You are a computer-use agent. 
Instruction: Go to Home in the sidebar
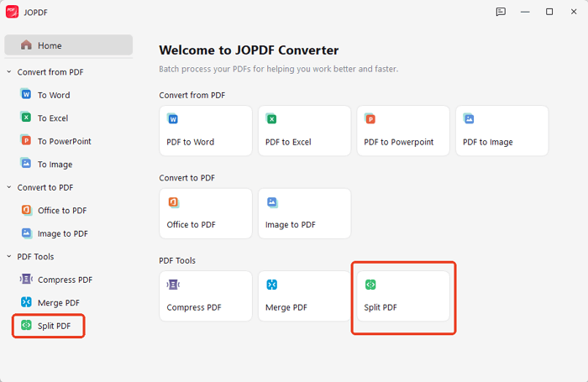pyautogui.click(x=69, y=45)
